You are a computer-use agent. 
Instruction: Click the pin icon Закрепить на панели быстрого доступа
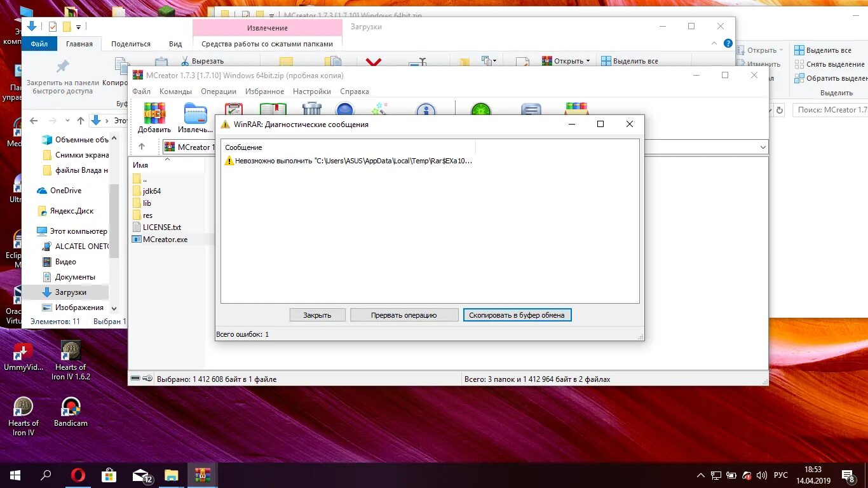click(63, 67)
